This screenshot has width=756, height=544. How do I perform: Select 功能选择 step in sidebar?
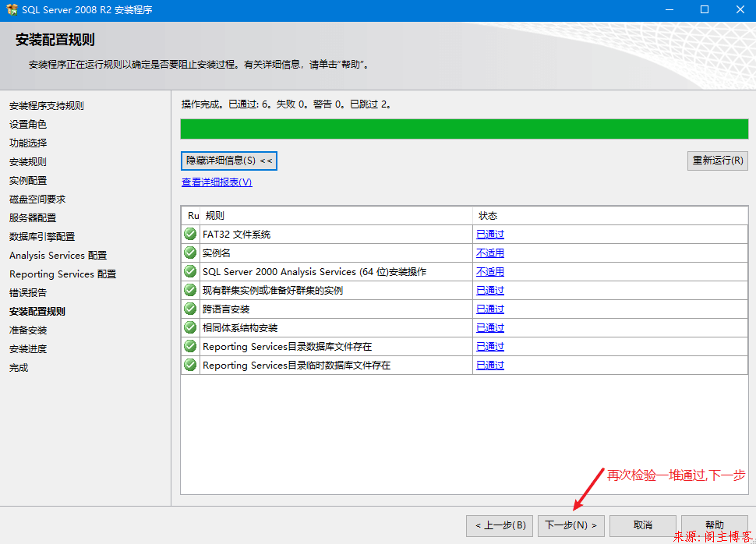point(28,143)
